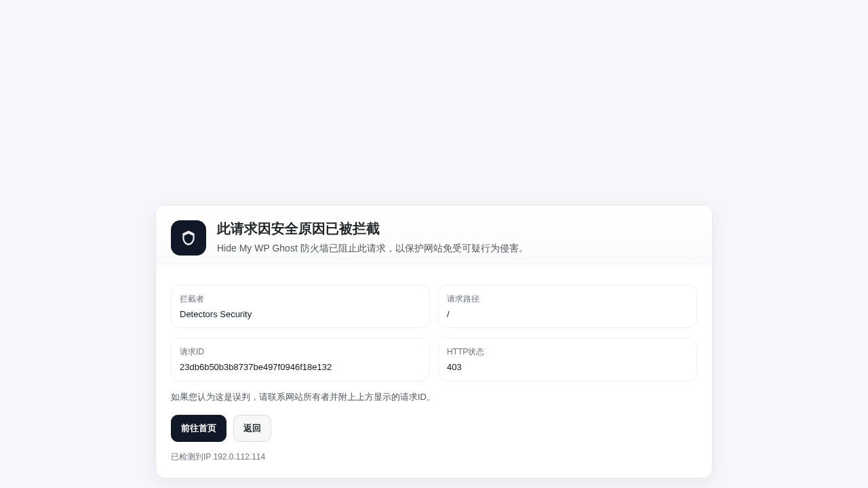Click the Hide My WP Ghost description text
868x488 pixels.
(x=371, y=248)
